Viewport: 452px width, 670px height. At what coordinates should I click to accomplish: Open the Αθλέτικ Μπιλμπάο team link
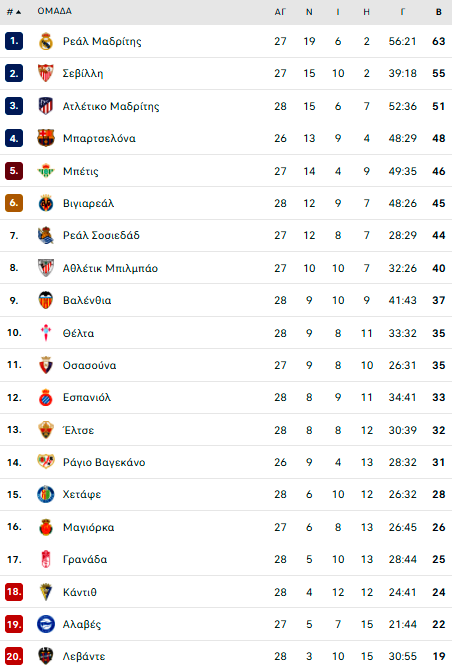110,268
